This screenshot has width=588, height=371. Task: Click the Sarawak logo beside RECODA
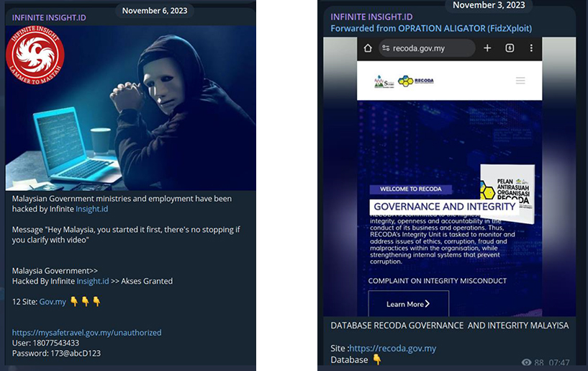coord(384,81)
